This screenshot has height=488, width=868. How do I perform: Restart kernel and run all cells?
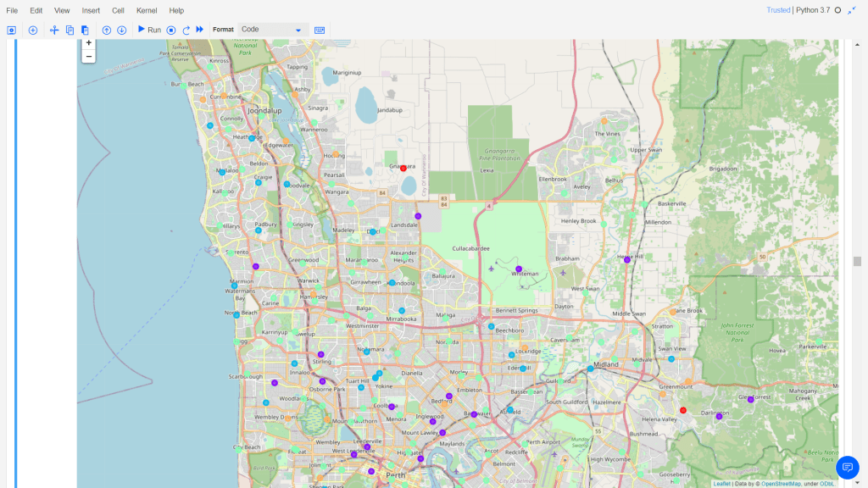[200, 30]
